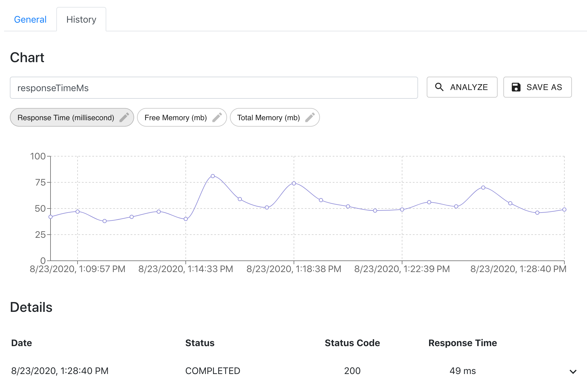Click the Chart heading
Image resolution: width=587 pixels, height=392 pixels.
(x=27, y=57)
